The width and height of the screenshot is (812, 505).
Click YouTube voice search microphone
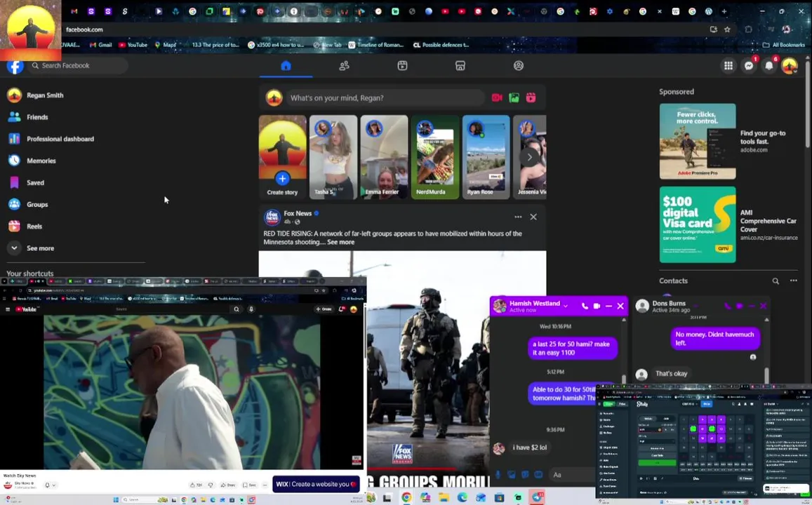[x=251, y=309]
